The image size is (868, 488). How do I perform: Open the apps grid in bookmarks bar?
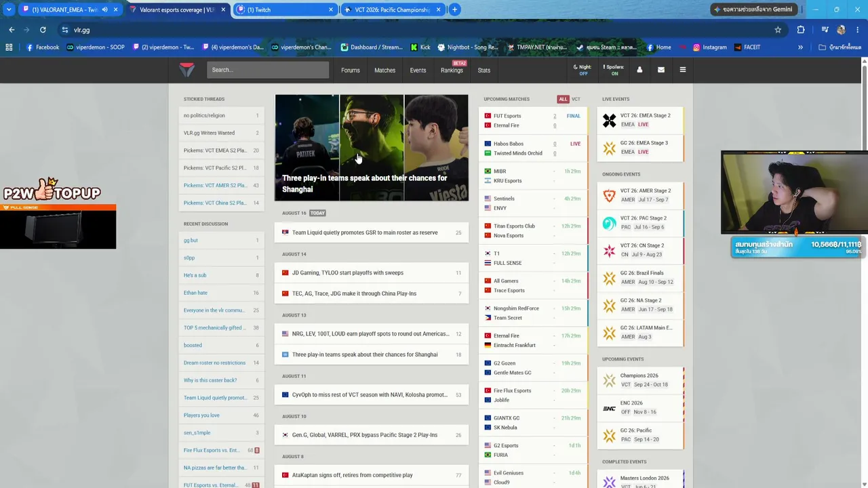point(9,47)
